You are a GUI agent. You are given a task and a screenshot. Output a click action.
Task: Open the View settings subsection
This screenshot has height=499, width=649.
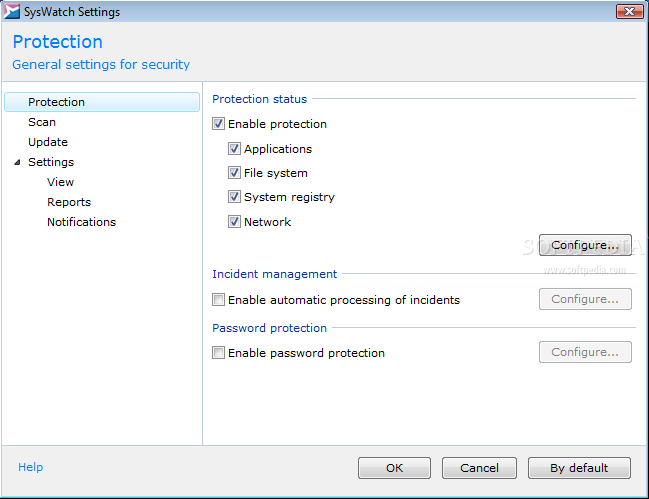point(60,182)
